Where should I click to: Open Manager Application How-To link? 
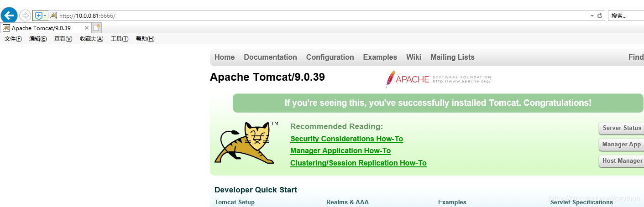(340, 150)
